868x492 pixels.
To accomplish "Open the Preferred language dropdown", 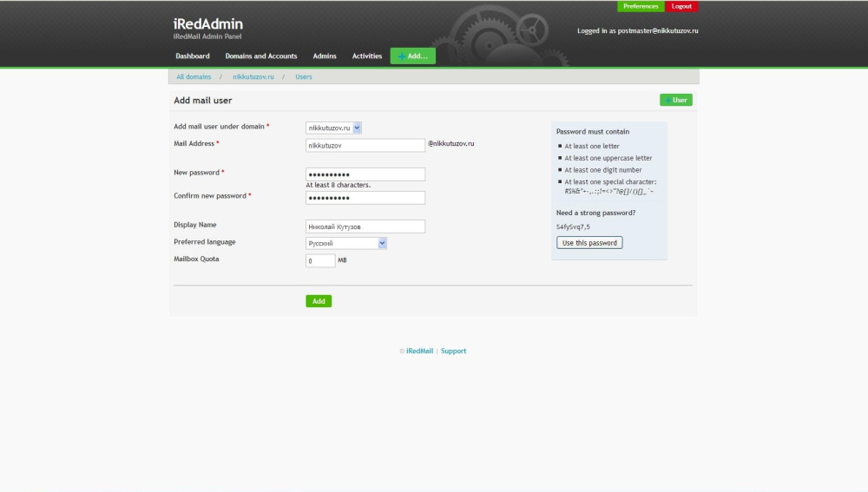I will [346, 243].
